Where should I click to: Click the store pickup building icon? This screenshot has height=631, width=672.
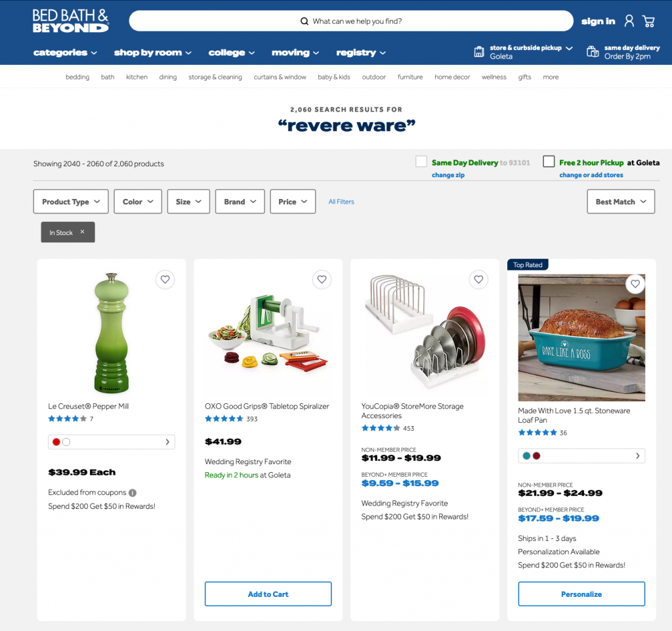tap(479, 52)
